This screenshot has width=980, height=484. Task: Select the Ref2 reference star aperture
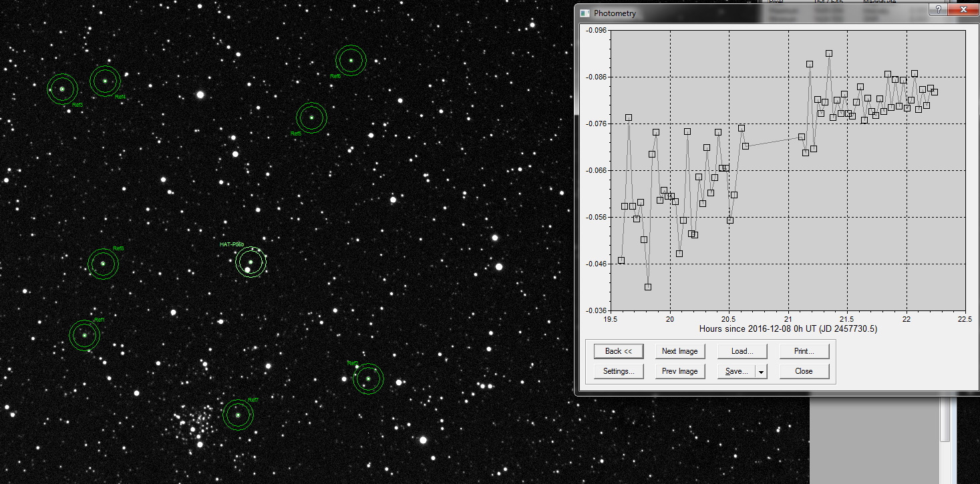[x=368, y=379]
